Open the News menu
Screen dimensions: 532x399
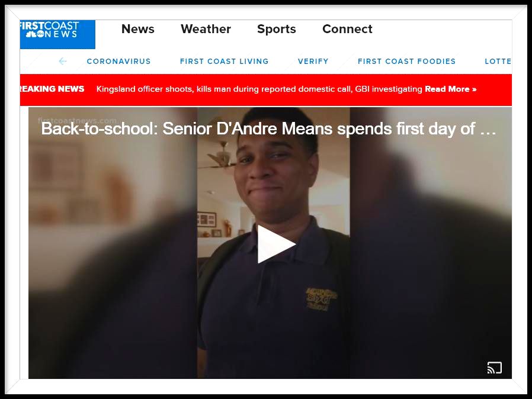tap(138, 29)
